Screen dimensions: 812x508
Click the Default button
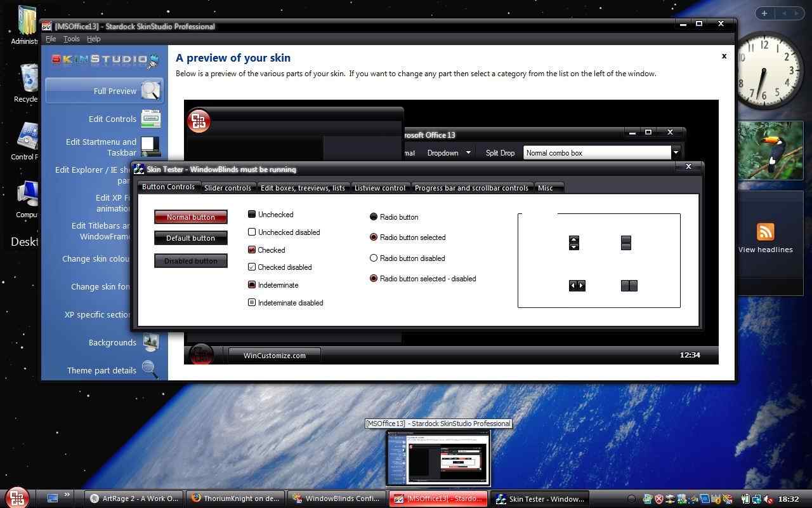191,238
